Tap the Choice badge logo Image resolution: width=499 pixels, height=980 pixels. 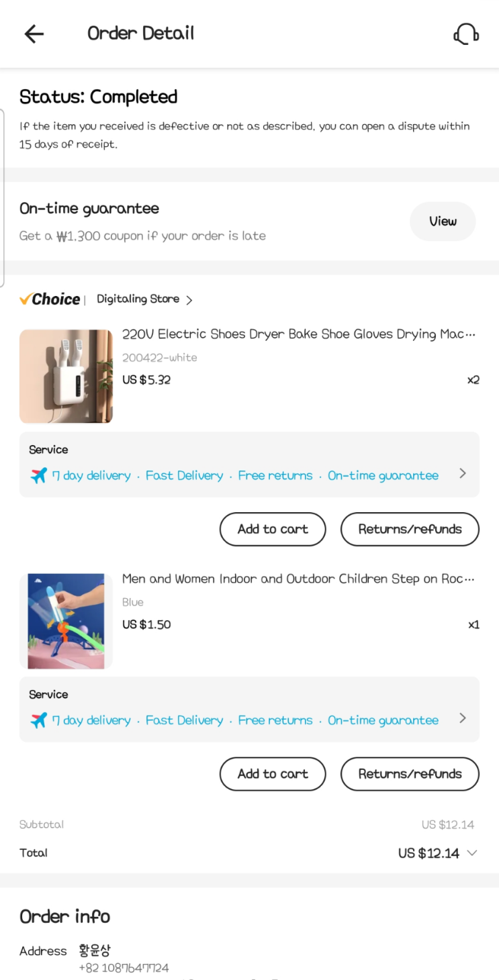click(x=50, y=299)
